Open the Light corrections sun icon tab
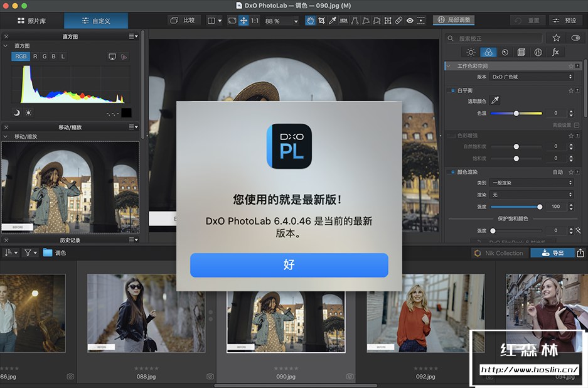Viewport: 588px width, 388px height. click(x=471, y=52)
